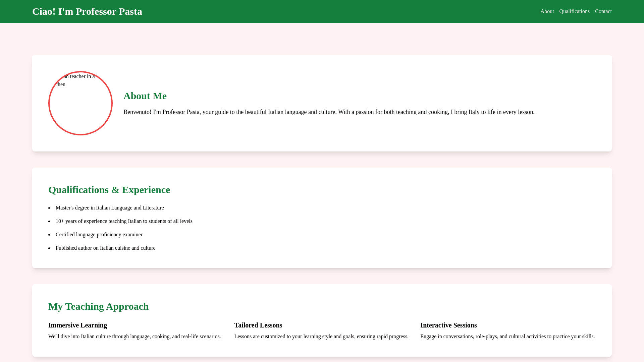
Task: Open the Qualifications nav link
Action: [574, 11]
